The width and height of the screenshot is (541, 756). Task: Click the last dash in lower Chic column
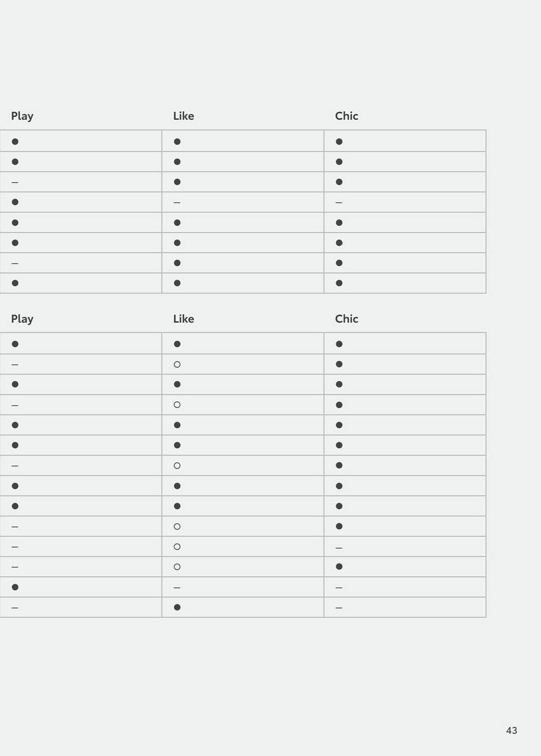pyautogui.click(x=339, y=608)
